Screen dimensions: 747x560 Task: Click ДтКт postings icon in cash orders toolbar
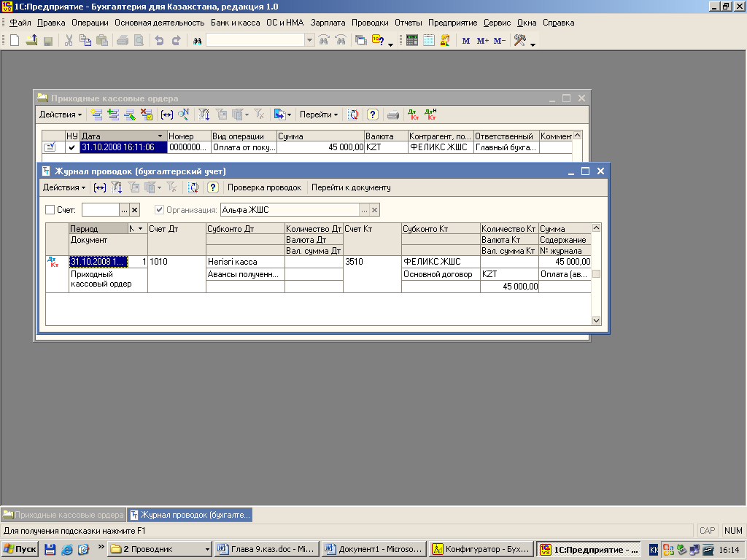[x=413, y=114]
